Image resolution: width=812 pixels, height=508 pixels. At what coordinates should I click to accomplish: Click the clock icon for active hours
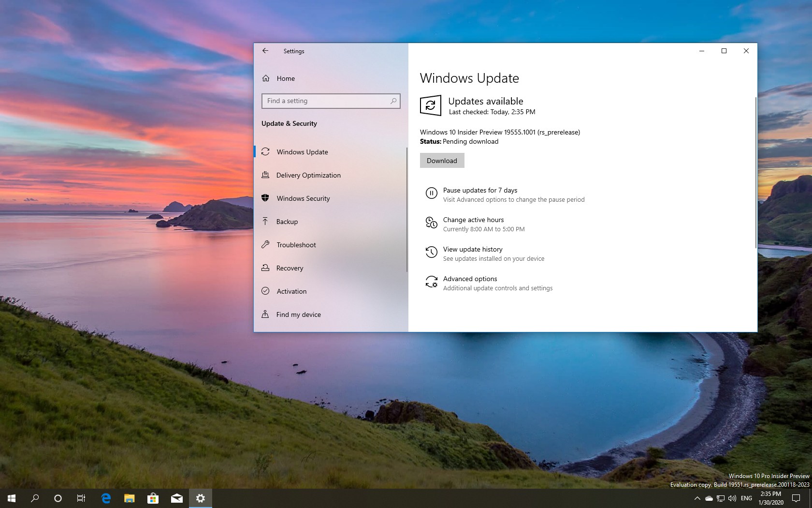tap(431, 223)
